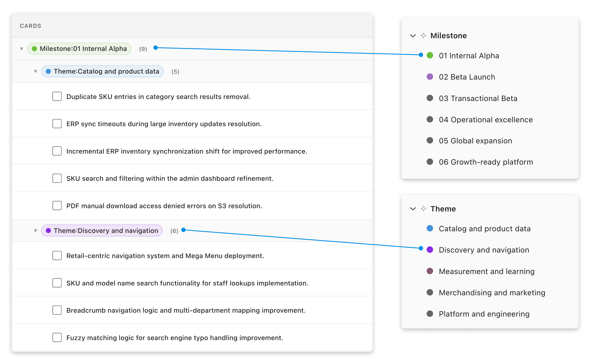Viewport: 590px width, 364px height.
Task: Check the ERP sync timeouts card checkbox
Action: (x=57, y=124)
